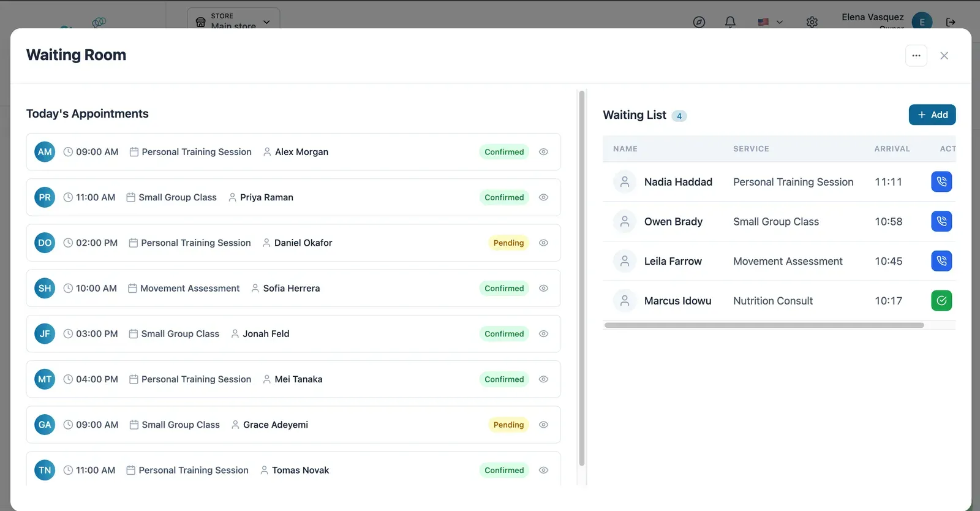The height and width of the screenshot is (511, 980).
Task: Open the Waiting Room more options menu
Action: pos(916,56)
